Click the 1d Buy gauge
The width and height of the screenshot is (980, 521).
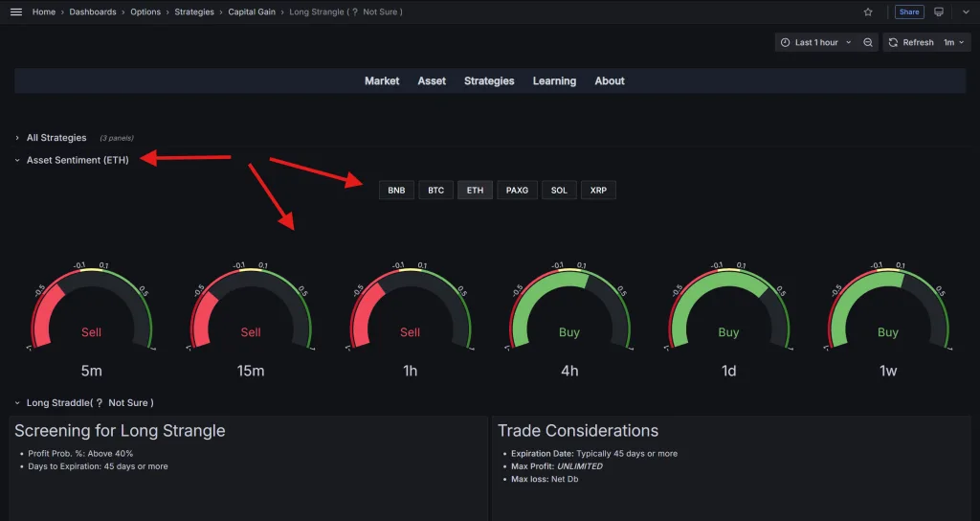pos(728,307)
